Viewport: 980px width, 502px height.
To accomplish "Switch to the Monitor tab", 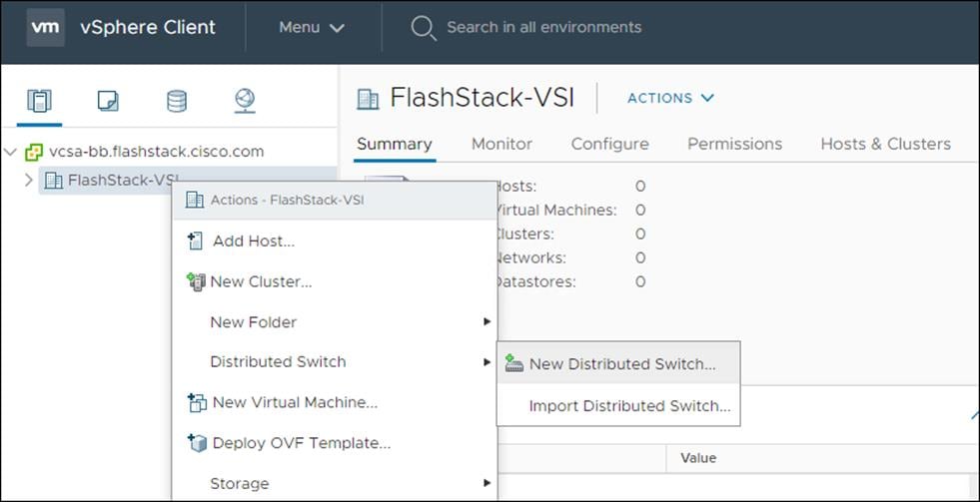I will coord(501,145).
